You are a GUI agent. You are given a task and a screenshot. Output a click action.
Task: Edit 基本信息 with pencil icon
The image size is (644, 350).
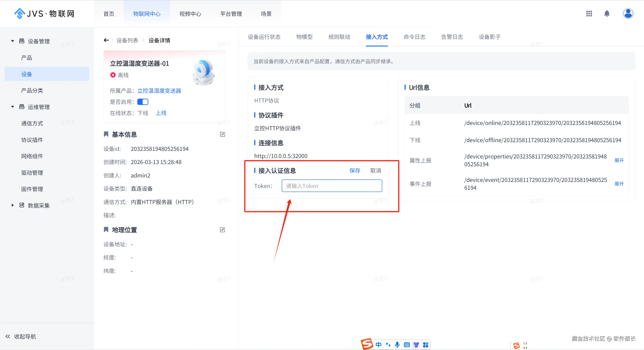222,135
